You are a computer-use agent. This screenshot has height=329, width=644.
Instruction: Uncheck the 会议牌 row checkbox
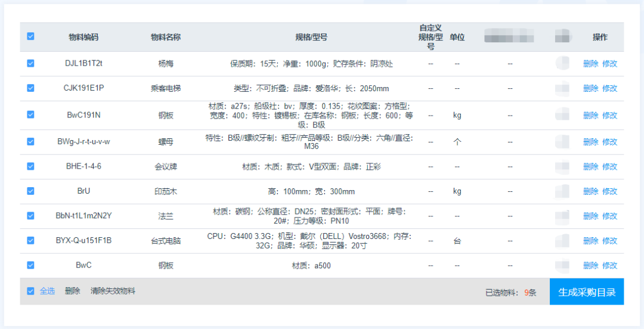click(x=30, y=166)
